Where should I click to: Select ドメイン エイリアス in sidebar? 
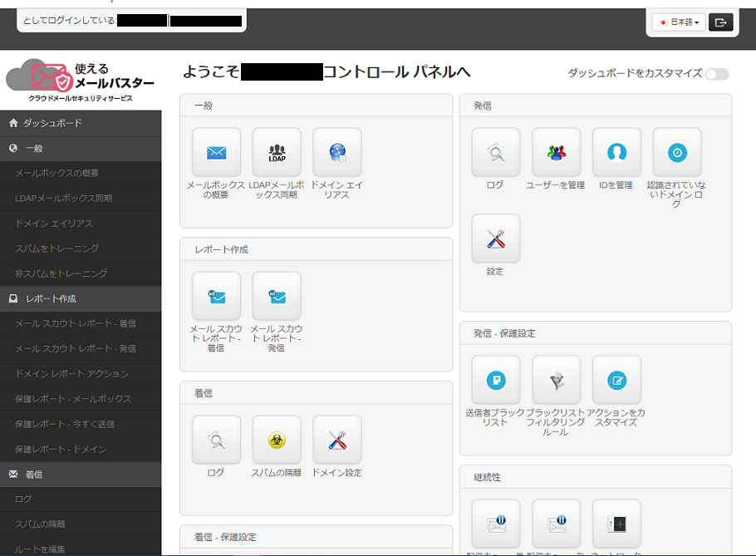coord(81,224)
